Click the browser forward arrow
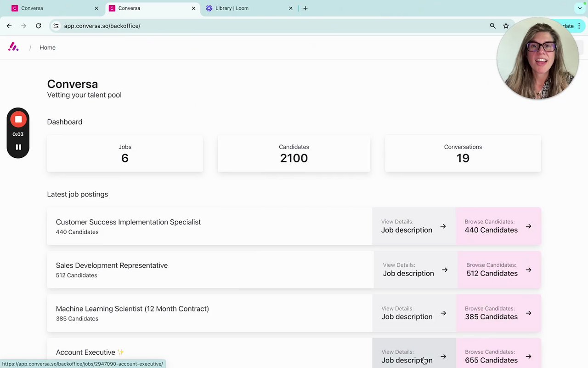 [x=24, y=26]
